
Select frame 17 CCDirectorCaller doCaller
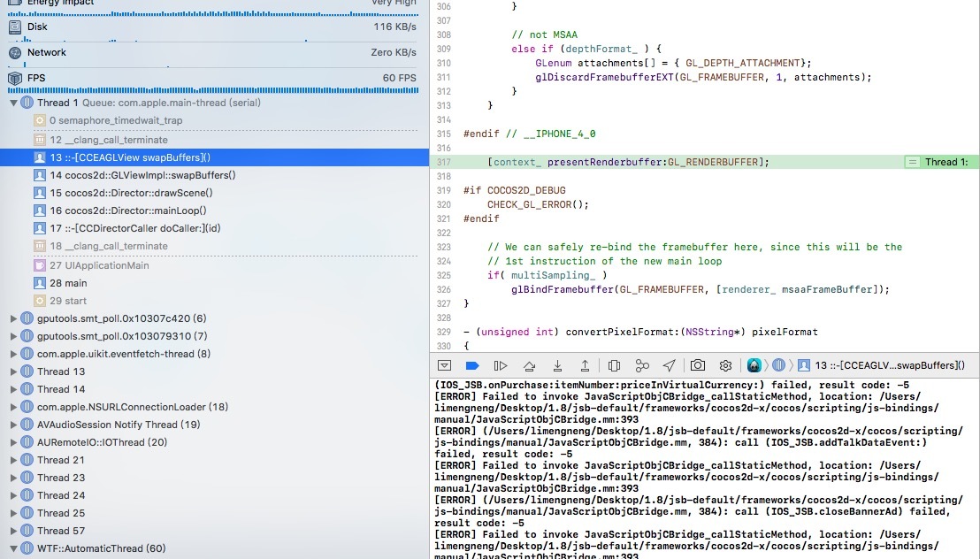click(214, 228)
